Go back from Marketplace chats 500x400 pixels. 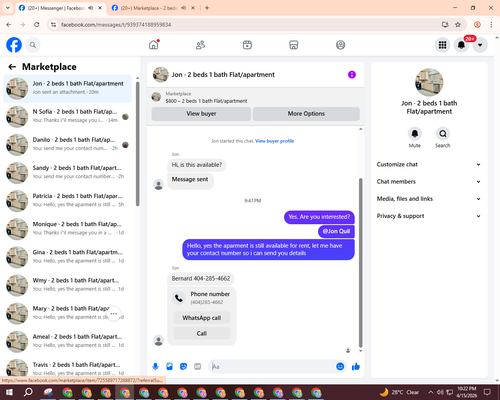[12, 67]
